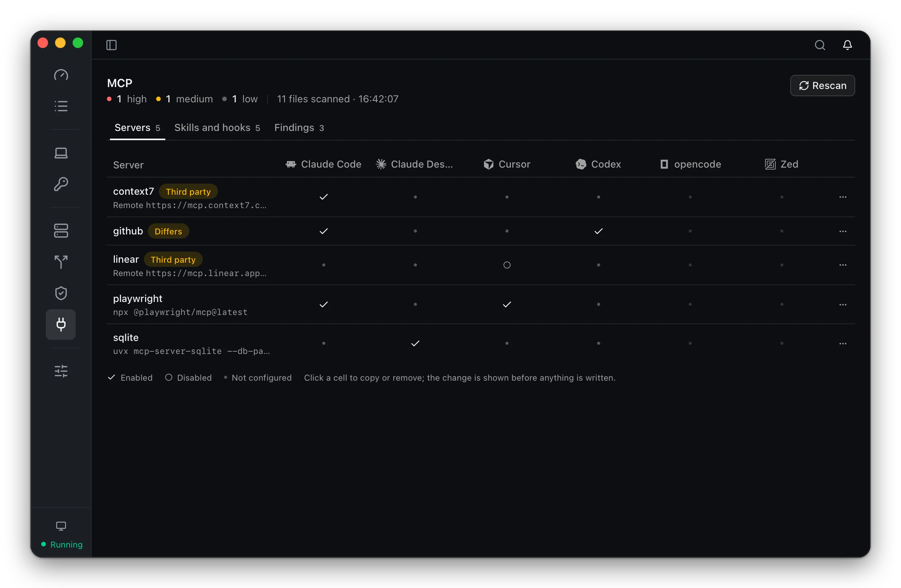Click the '1 high' severity count
The height and width of the screenshot is (588, 901).
127,99
